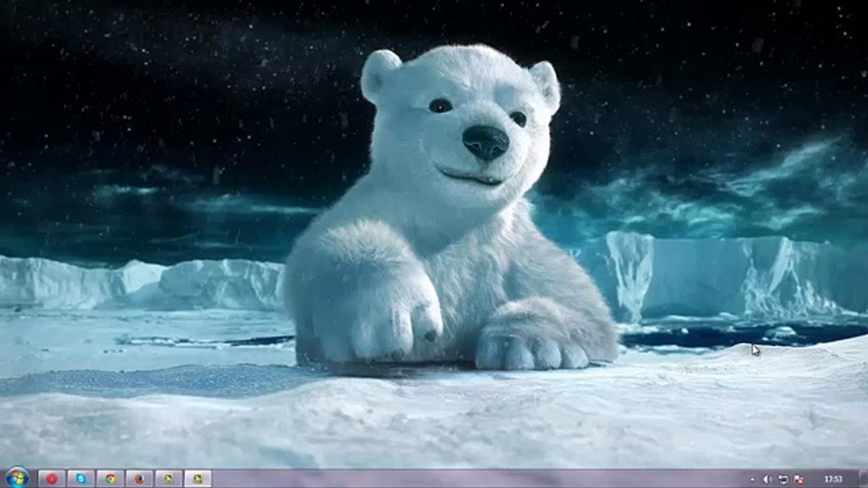The height and width of the screenshot is (488, 868).
Task: Launch the red circular taskbar icon beside Start
Action: point(52,479)
